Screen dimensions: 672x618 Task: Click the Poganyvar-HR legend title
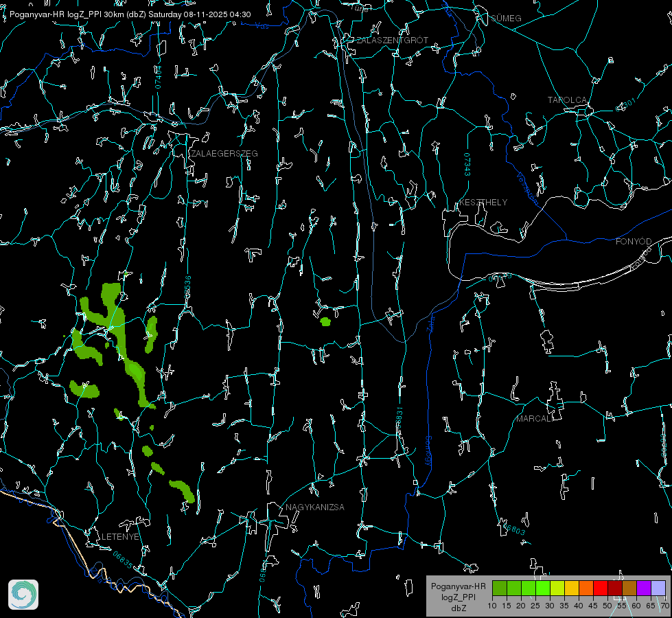point(458,586)
